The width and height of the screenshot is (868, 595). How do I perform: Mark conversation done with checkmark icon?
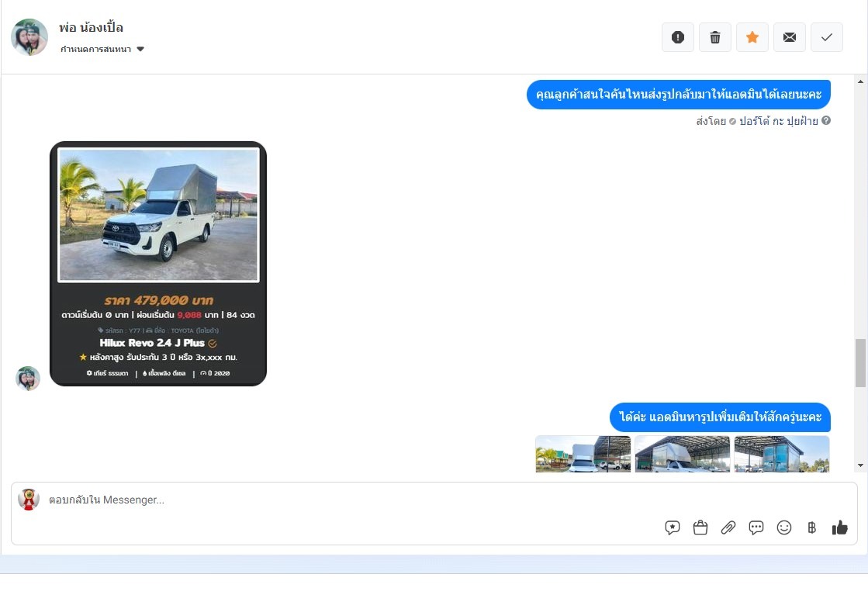tap(826, 37)
